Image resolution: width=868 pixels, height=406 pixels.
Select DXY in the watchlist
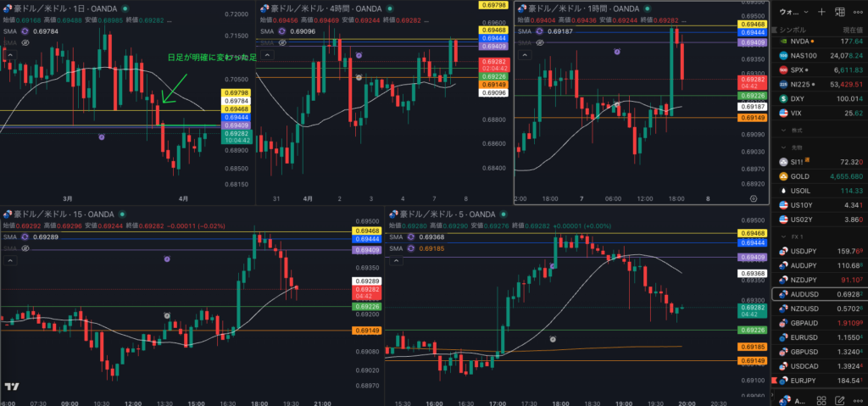point(819,98)
